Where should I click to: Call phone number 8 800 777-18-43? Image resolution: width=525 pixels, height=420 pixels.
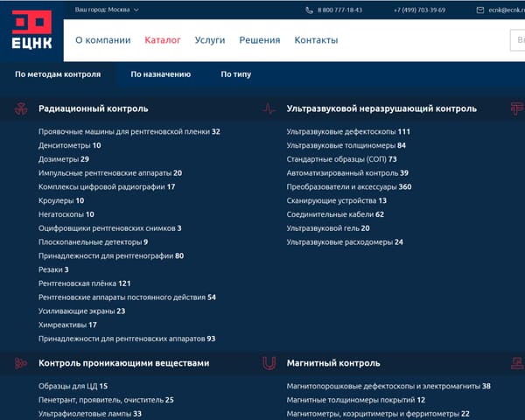point(339,10)
